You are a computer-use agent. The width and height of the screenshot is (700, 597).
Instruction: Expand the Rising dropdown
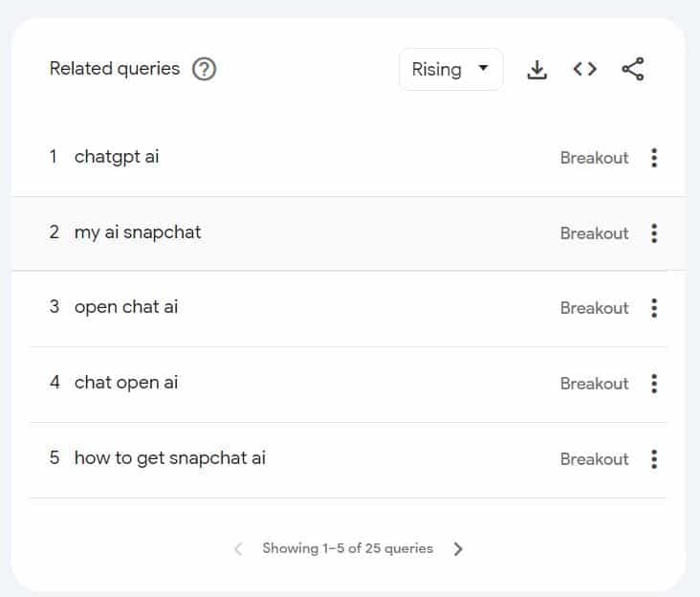(450, 69)
